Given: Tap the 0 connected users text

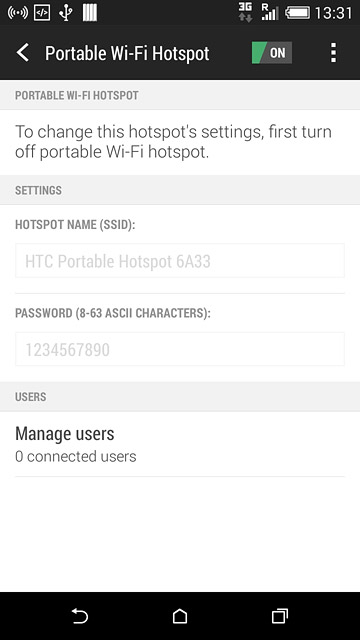Looking at the screenshot, I should click(76, 456).
